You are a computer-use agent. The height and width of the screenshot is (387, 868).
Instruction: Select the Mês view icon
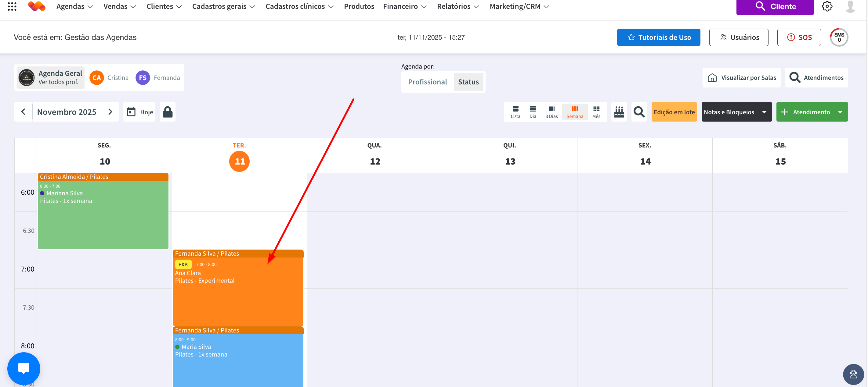click(x=596, y=112)
